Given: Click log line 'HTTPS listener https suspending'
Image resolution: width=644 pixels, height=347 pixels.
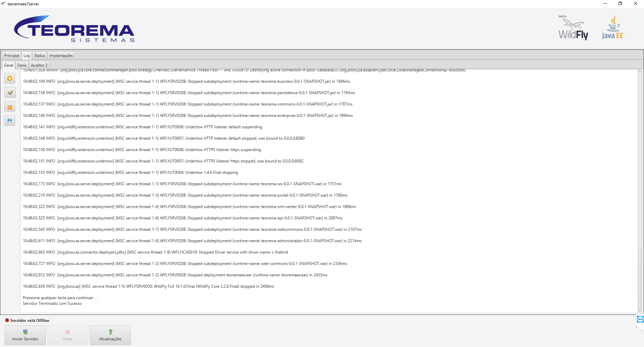Looking at the screenshot, I should (142, 150).
